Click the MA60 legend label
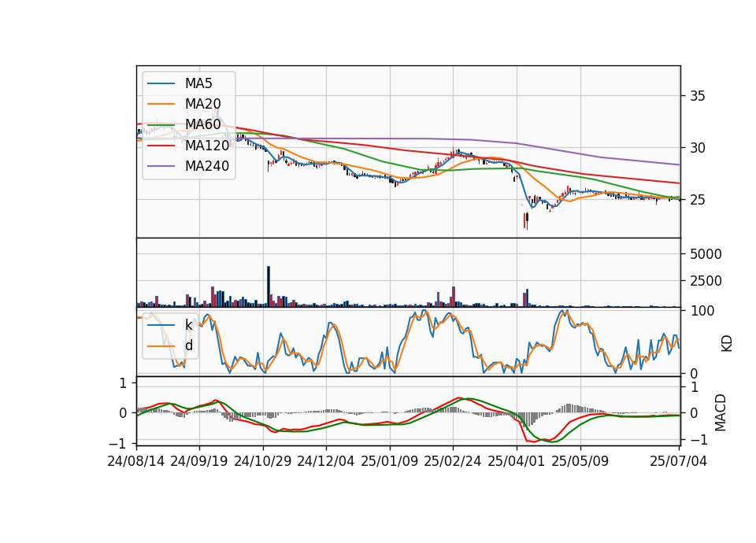The width and height of the screenshot is (756, 543). 202,124
